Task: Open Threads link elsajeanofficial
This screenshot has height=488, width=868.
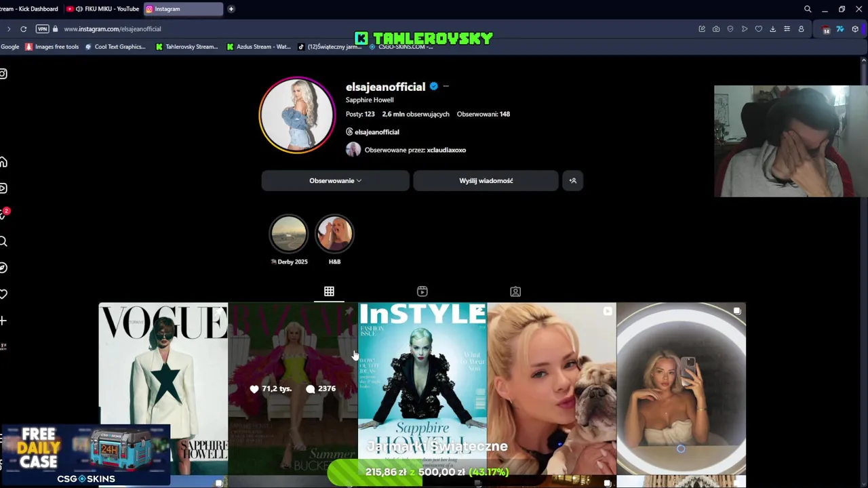Action: pyautogui.click(x=372, y=131)
